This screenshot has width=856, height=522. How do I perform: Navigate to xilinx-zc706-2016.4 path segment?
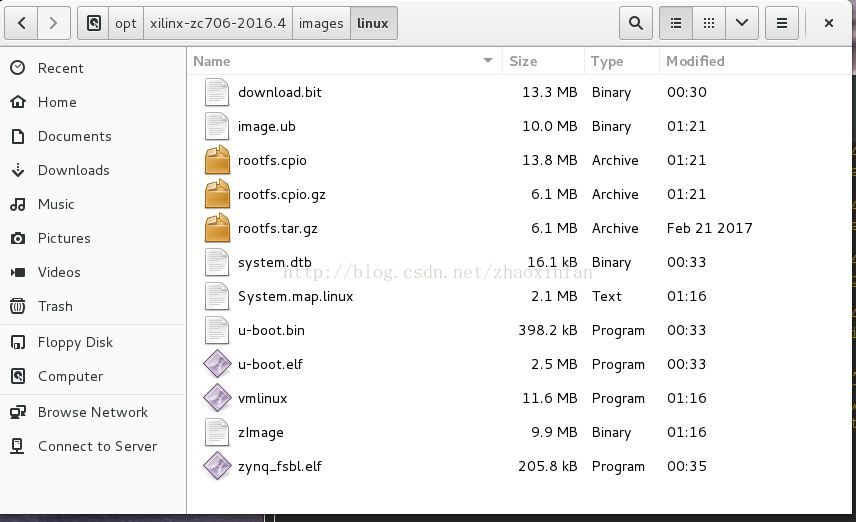click(x=218, y=23)
